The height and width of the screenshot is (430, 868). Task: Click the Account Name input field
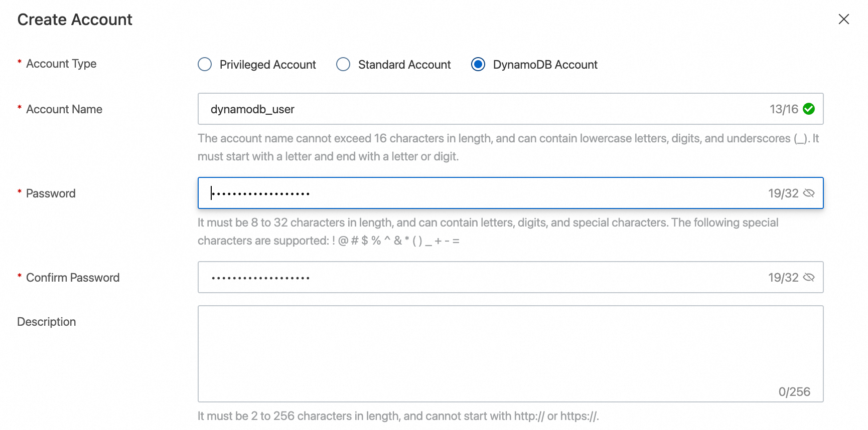482,109
